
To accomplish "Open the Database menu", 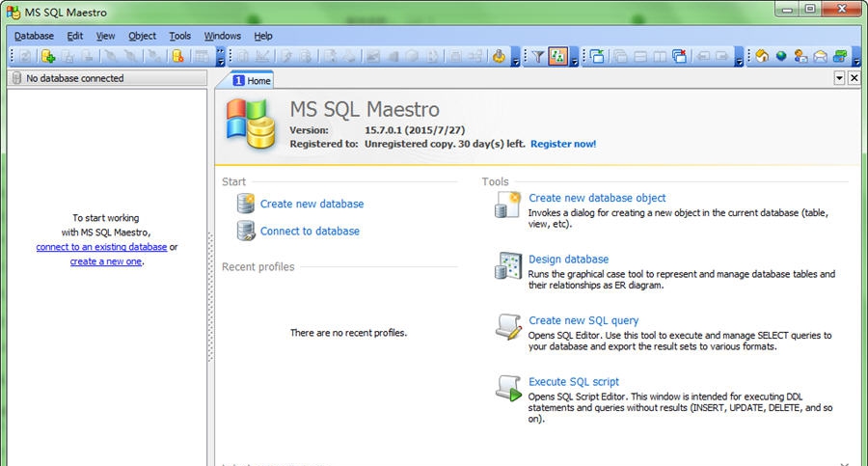I will [x=34, y=36].
